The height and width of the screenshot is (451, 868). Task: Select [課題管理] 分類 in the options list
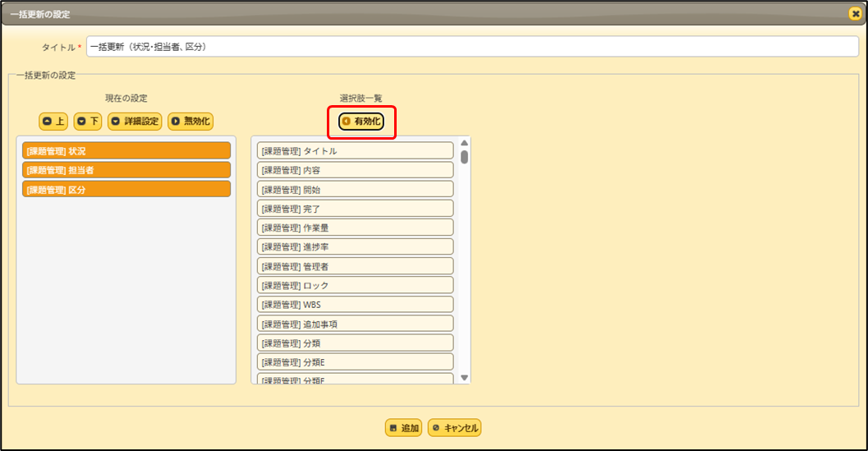pyautogui.click(x=355, y=343)
